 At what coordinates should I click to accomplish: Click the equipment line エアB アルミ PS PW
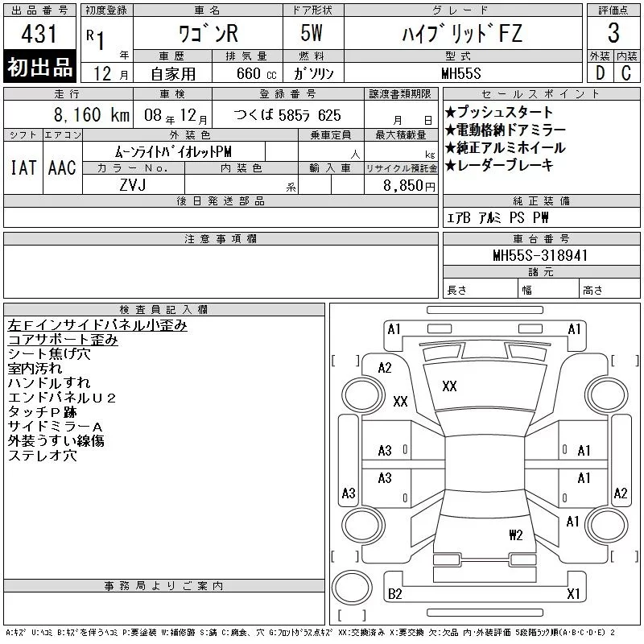(497, 217)
